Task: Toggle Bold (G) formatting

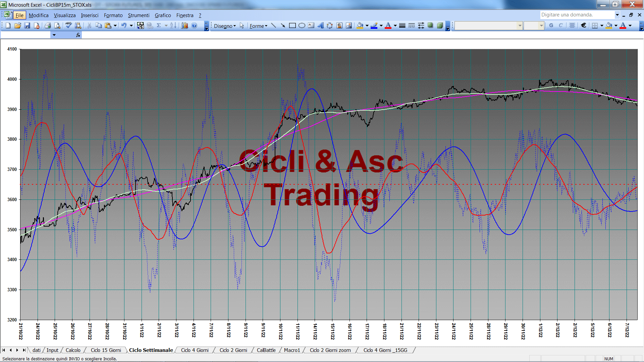Action: click(x=551, y=25)
